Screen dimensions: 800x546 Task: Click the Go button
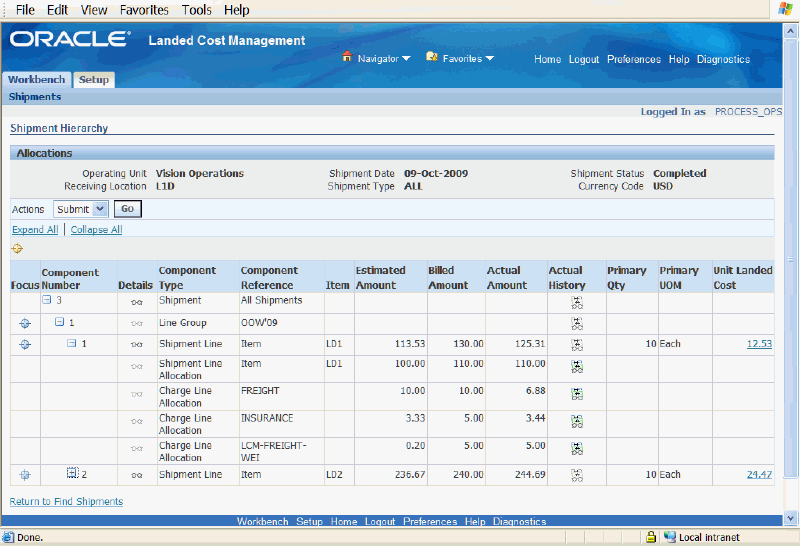click(x=128, y=209)
